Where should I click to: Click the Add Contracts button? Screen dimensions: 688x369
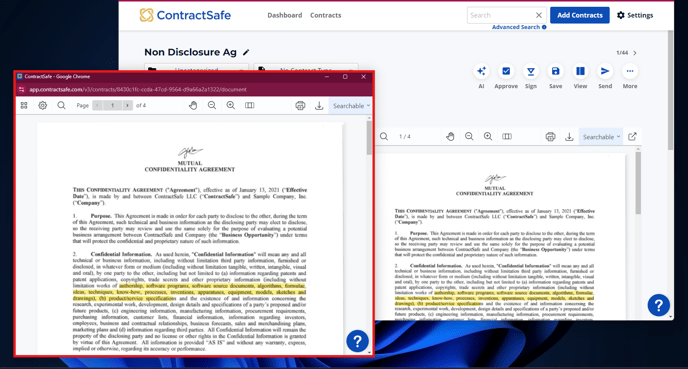pos(580,15)
